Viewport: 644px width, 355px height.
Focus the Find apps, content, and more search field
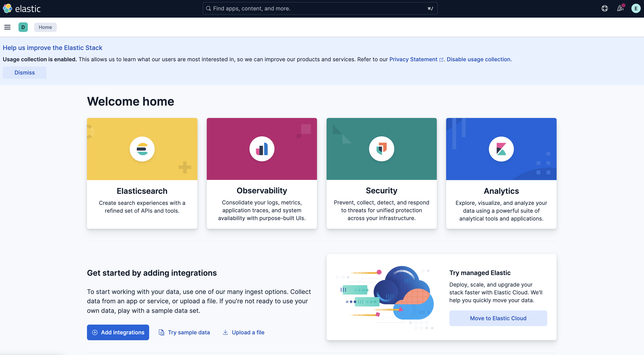pos(320,8)
